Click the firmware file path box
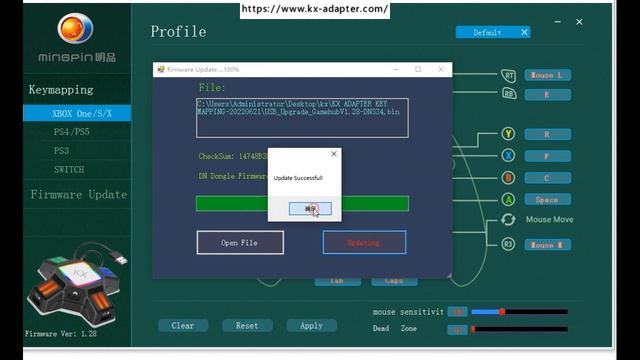The width and height of the screenshot is (640, 360). pyautogui.click(x=302, y=118)
